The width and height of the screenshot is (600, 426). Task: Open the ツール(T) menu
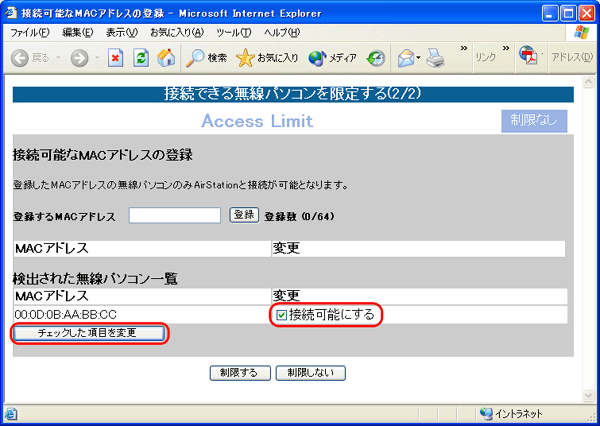pyautogui.click(x=233, y=33)
